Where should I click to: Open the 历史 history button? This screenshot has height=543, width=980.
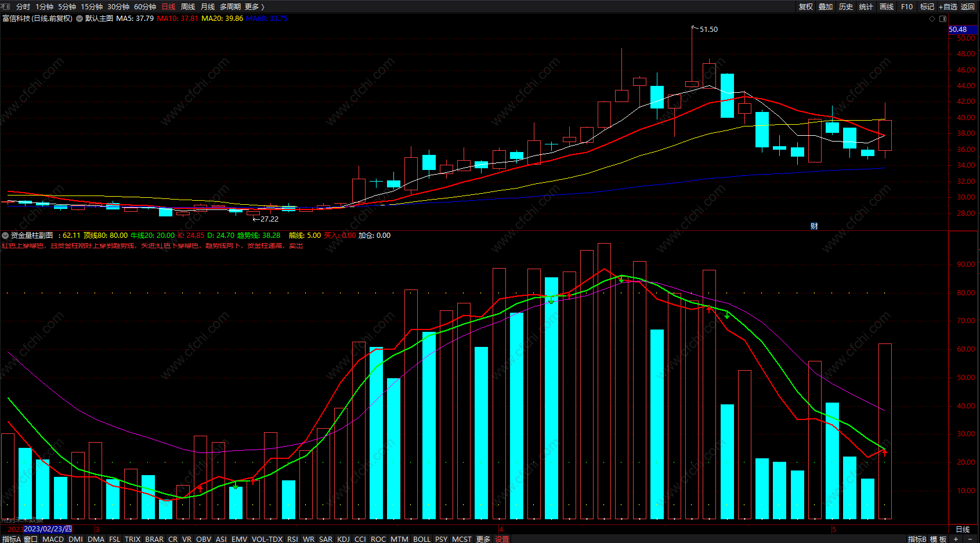pyautogui.click(x=846, y=6)
